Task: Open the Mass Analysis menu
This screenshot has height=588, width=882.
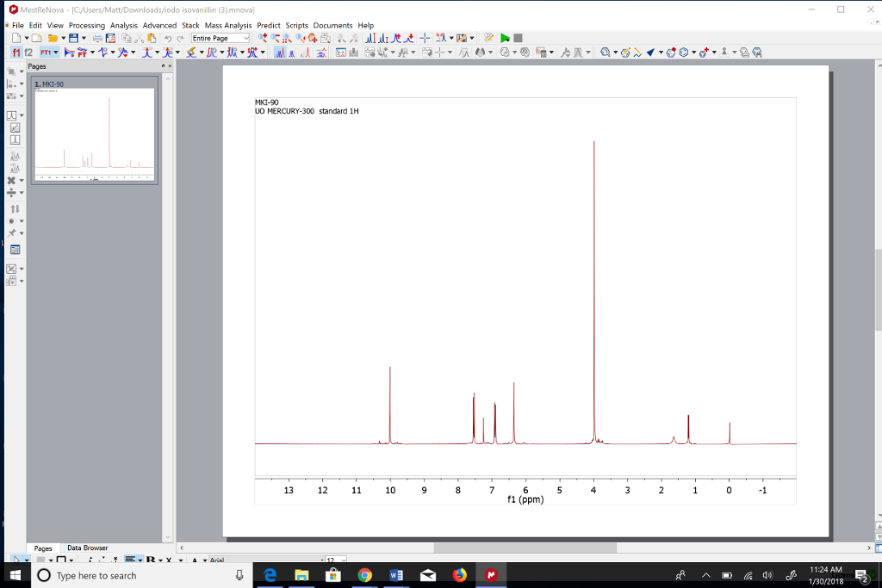Action: tap(228, 26)
